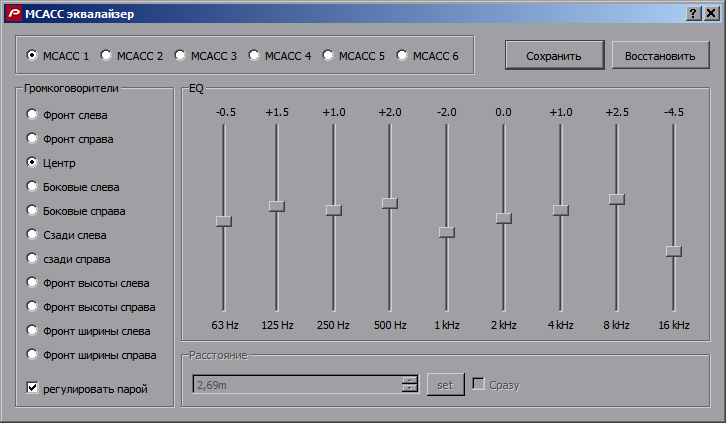Toggle the регулировать парой checkbox
Screen dimensions: 726x423
[x=87, y=388]
